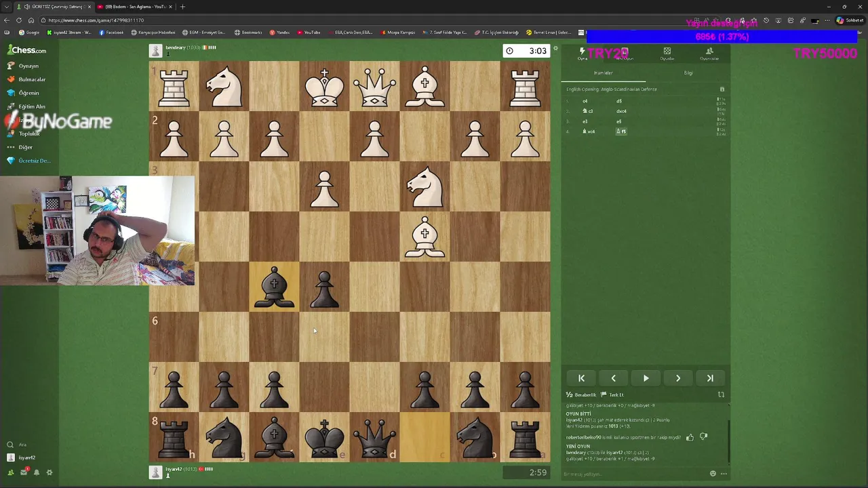The width and height of the screenshot is (868, 488).
Task: Select move 2... dxc4 in move list
Action: [x=621, y=111]
